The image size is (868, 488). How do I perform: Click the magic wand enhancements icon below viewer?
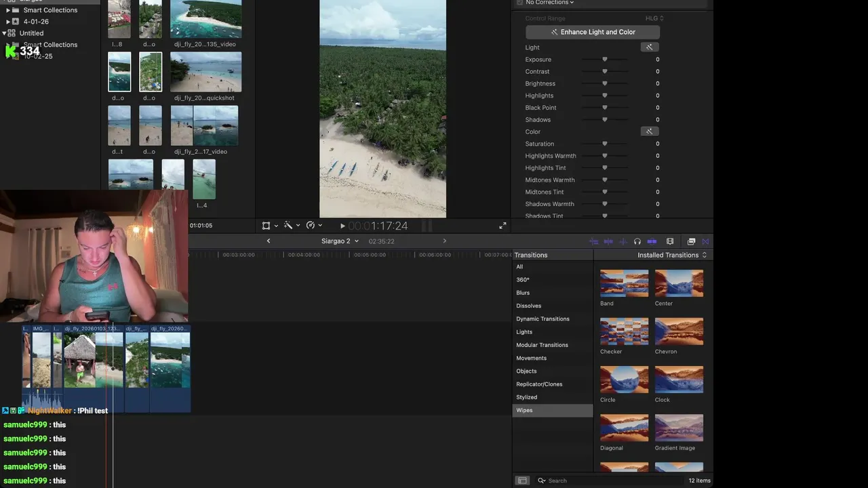288,226
